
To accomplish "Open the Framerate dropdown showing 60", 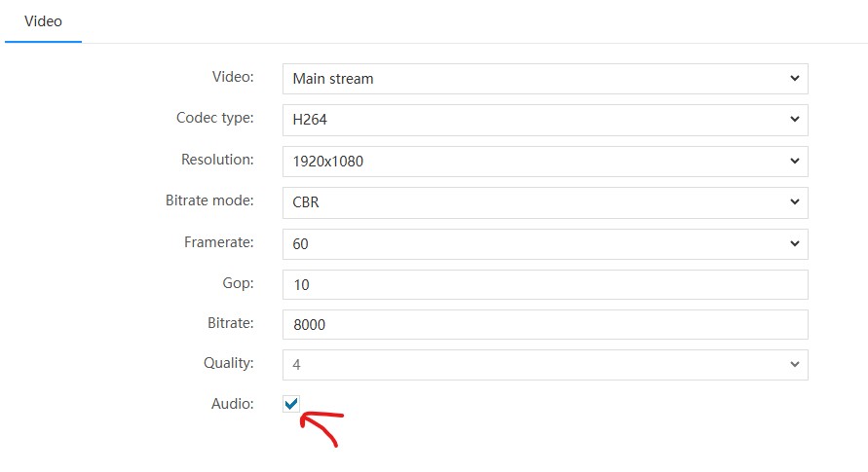I will tap(544, 244).
